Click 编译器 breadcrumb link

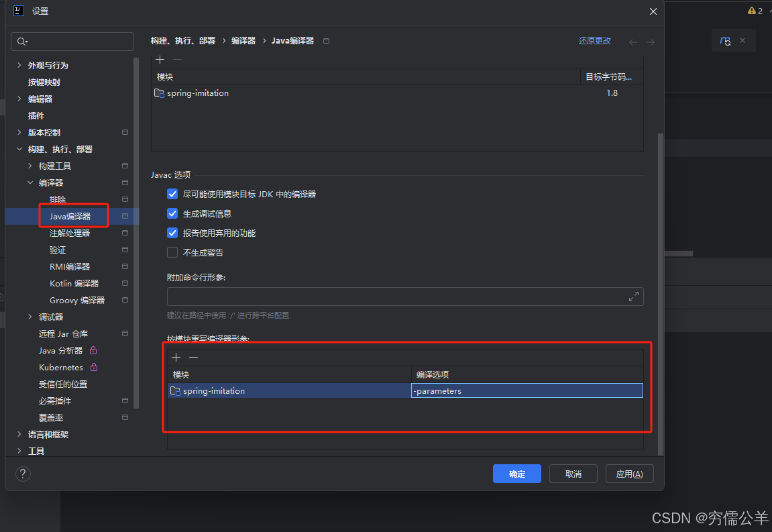click(x=243, y=41)
